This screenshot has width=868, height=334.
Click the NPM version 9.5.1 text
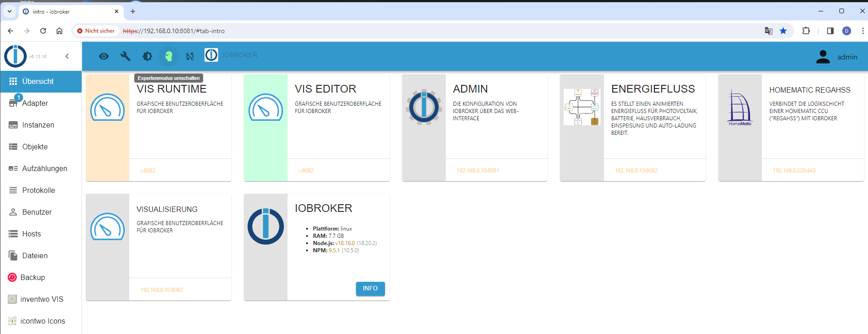click(334, 250)
